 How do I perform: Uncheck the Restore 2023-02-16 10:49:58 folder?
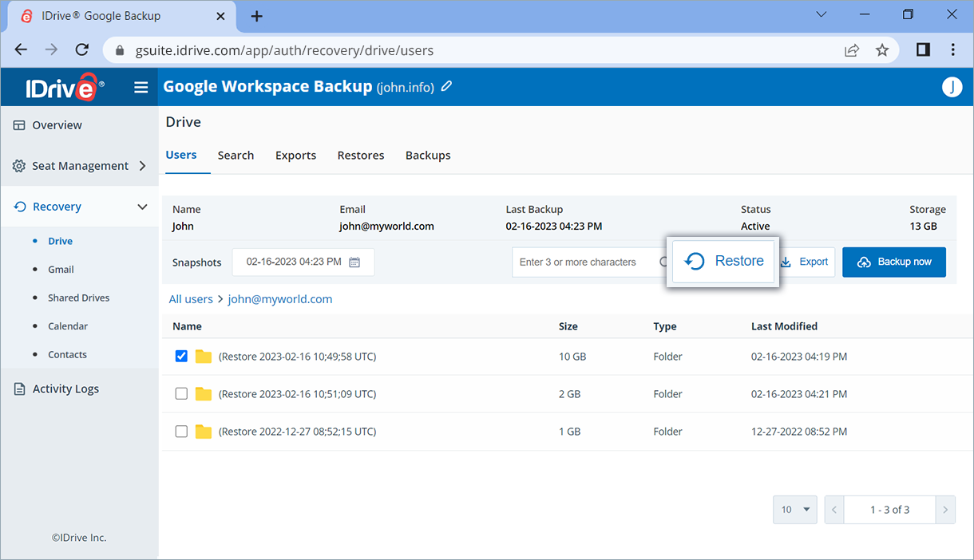[x=181, y=356]
